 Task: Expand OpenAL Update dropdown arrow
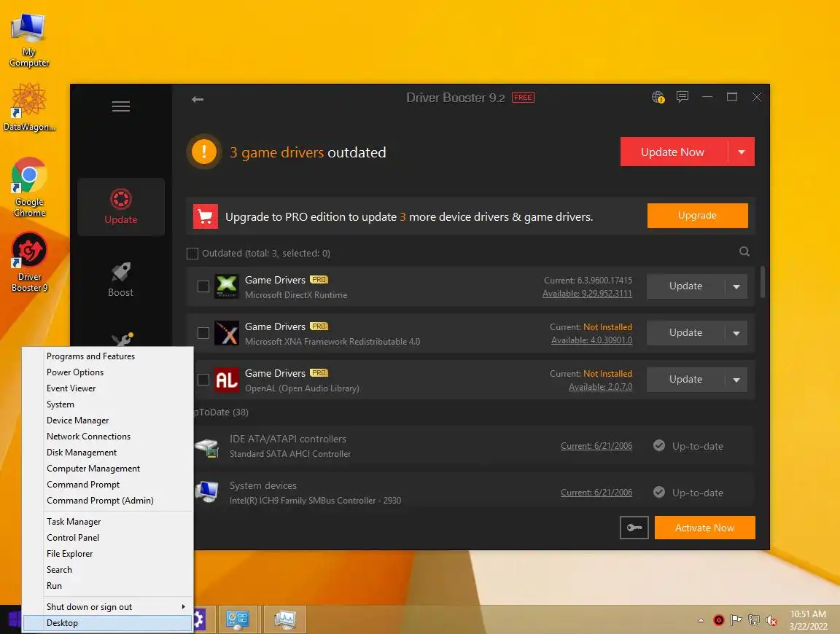coord(736,380)
